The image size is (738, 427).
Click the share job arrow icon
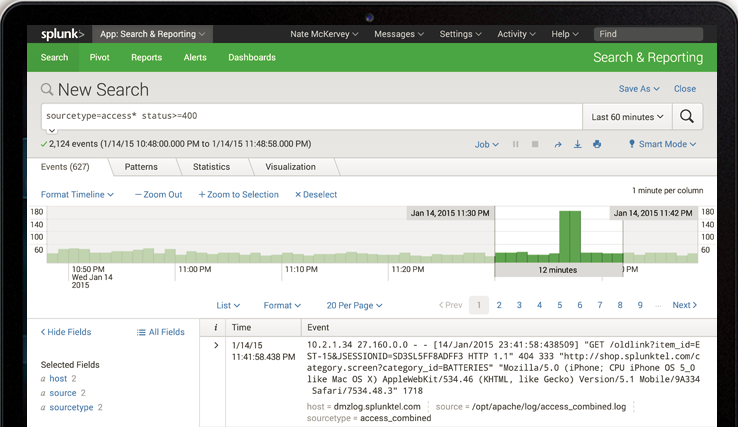[558, 144]
